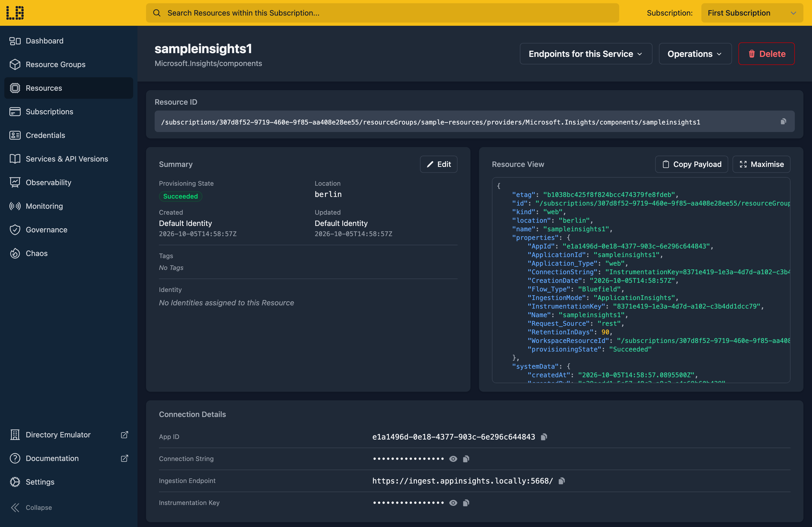Screen dimensions: 812x527
Task: Open Services & API Versions
Action: coord(68,159)
